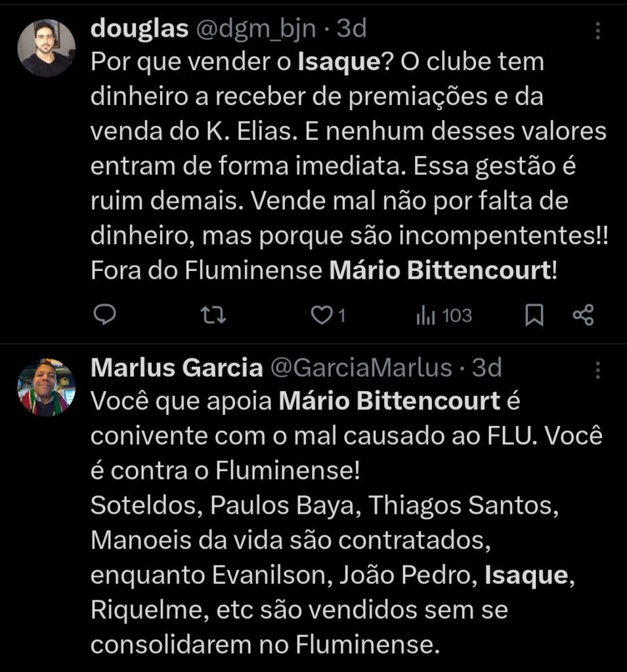Open the @GarciaMarlus handle
This screenshot has width=627, height=672.
click(362, 367)
